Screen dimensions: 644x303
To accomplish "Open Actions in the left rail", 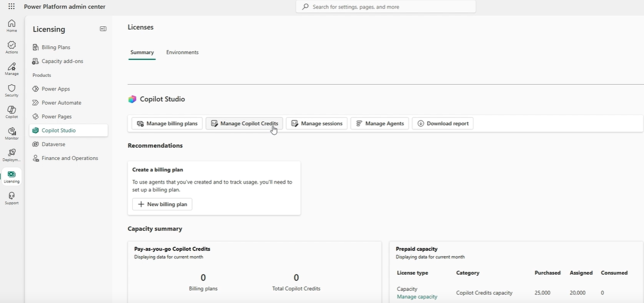I will 12,47.
